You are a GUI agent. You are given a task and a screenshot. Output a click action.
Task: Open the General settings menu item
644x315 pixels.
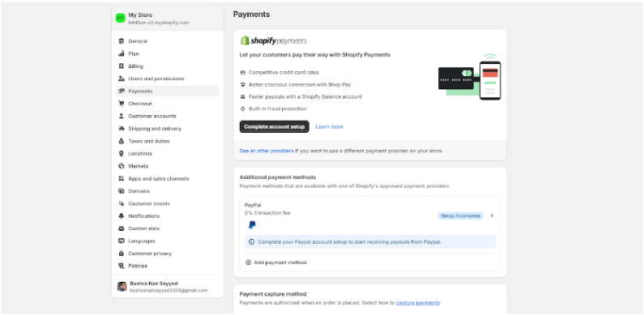point(168,41)
